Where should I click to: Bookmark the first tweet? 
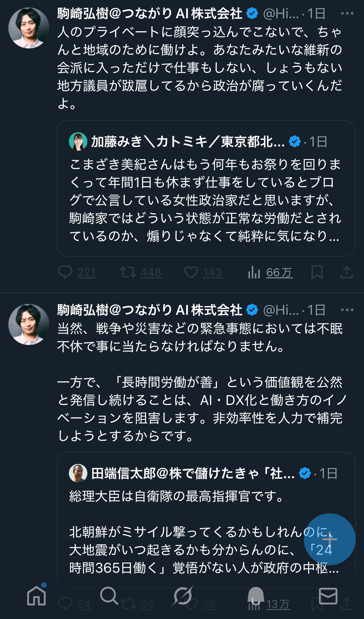click(317, 272)
